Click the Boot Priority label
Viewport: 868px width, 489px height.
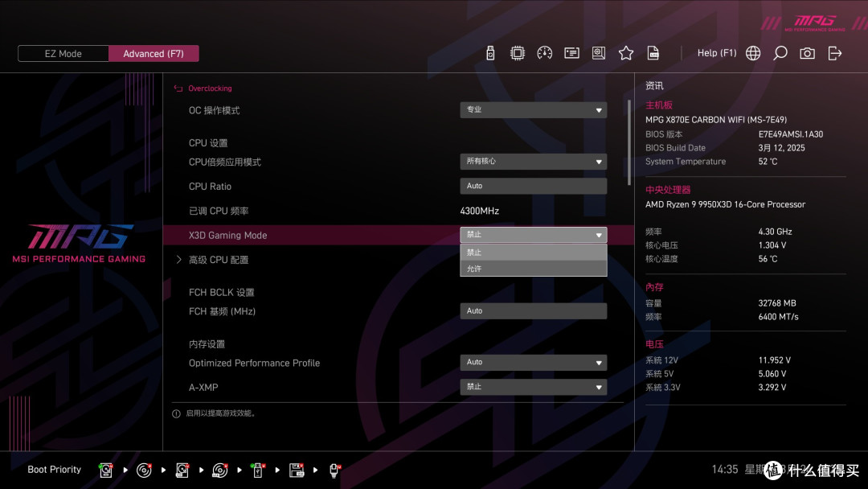click(55, 470)
